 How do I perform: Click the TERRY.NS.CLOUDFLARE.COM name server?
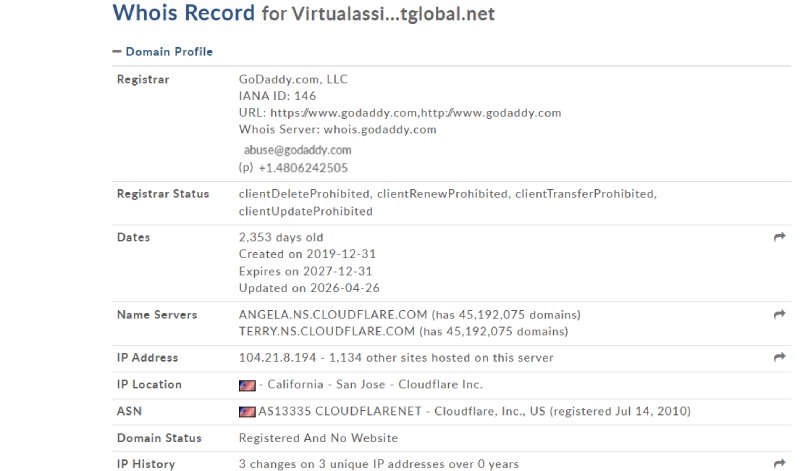(x=327, y=332)
